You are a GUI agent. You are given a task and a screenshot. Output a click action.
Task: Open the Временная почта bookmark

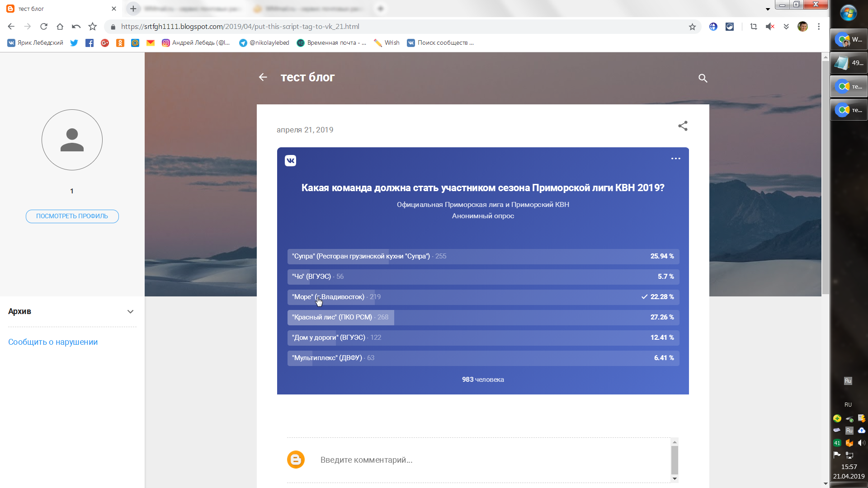(331, 43)
